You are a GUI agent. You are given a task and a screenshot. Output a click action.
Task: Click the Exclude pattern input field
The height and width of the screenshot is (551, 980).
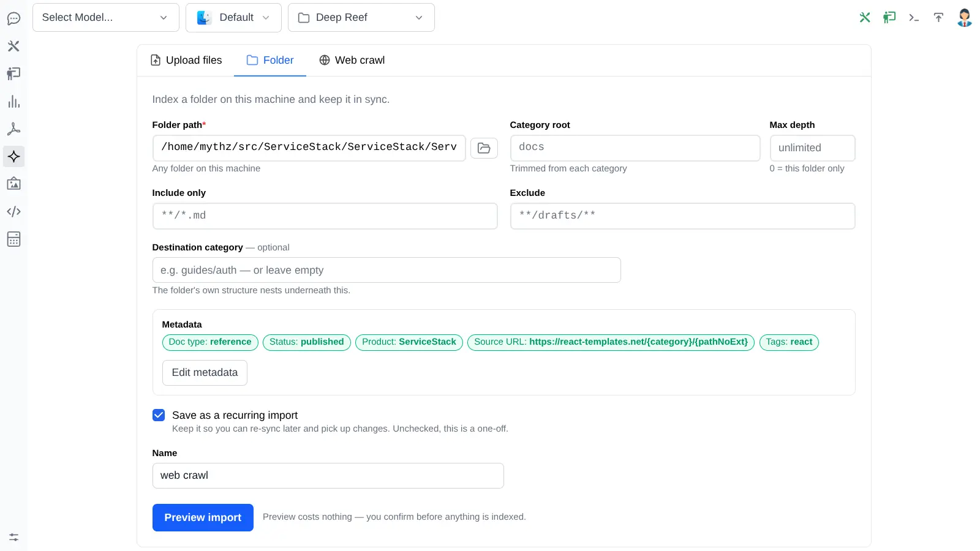[682, 216]
